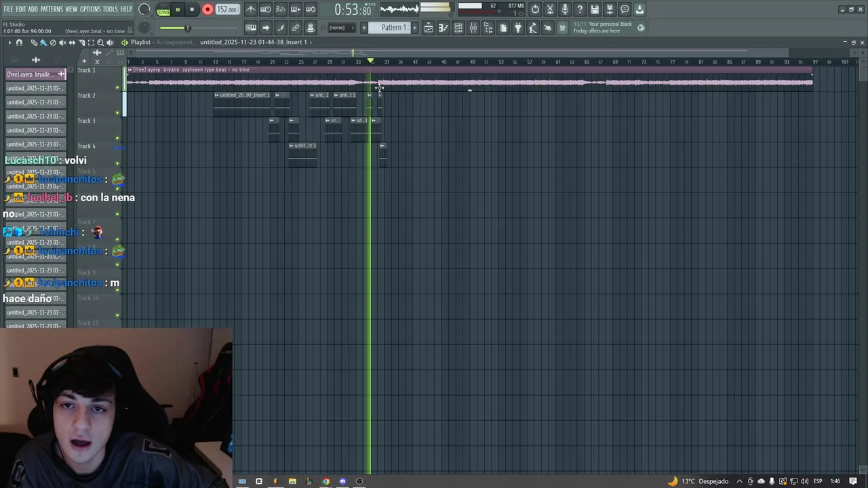Select the playlist Mute tool
Viewport: 868px width, 488px height.
[x=62, y=43]
